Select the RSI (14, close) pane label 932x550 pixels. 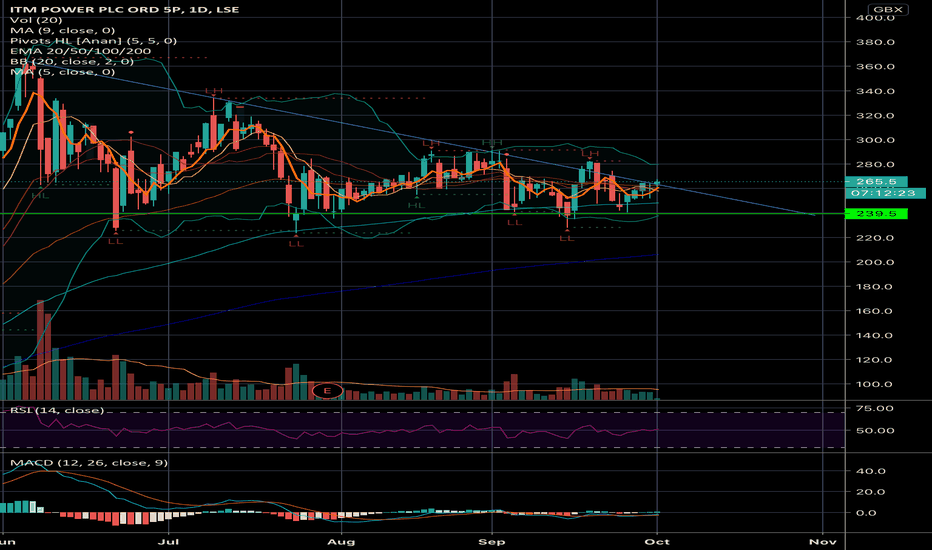click(x=56, y=410)
